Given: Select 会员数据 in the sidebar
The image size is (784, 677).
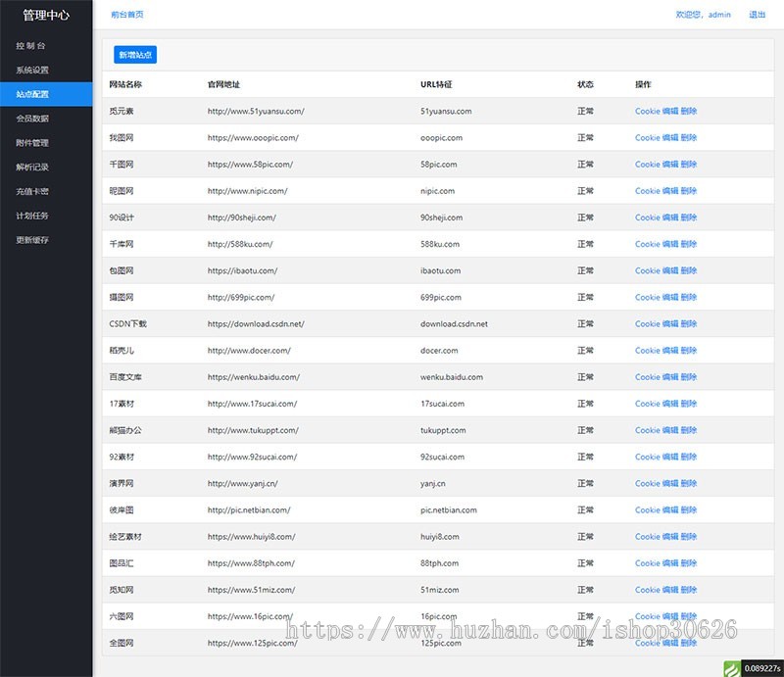Looking at the screenshot, I should (32, 119).
